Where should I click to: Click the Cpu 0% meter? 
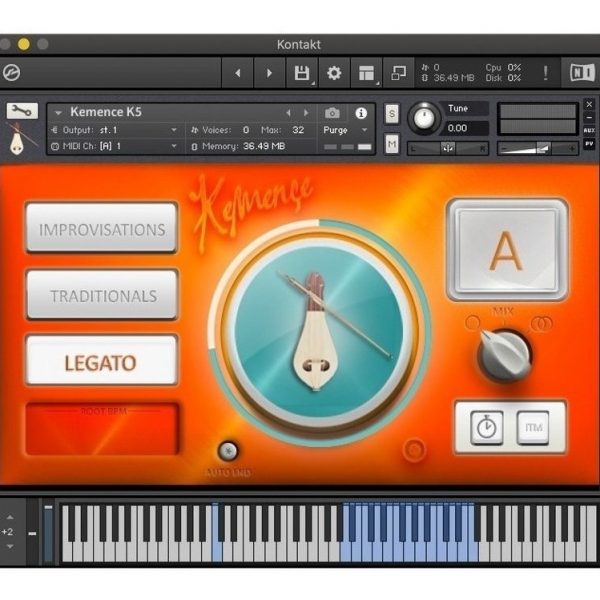coord(503,68)
